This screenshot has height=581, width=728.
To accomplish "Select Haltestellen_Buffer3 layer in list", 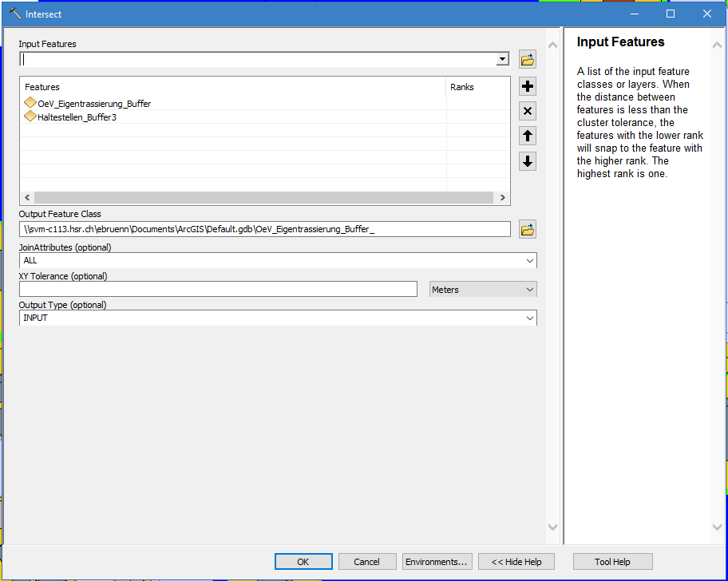I will click(x=82, y=117).
